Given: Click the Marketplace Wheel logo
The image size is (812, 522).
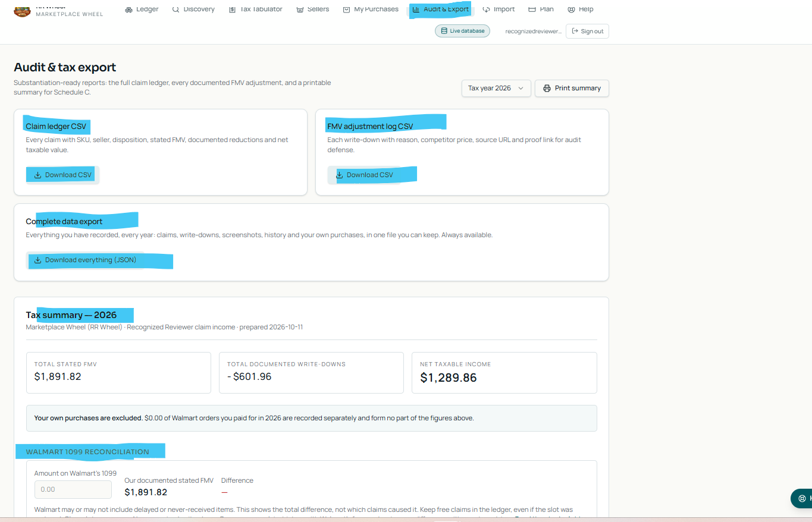Looking at the screenshot, I should tap(22, 10).
